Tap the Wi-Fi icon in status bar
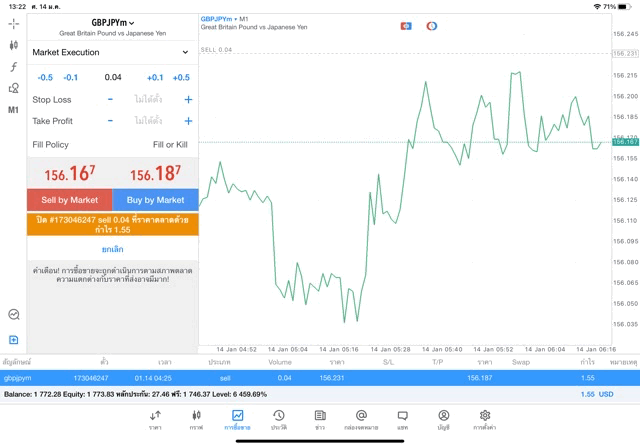This screenshot has height=447, width=640. 598,7
